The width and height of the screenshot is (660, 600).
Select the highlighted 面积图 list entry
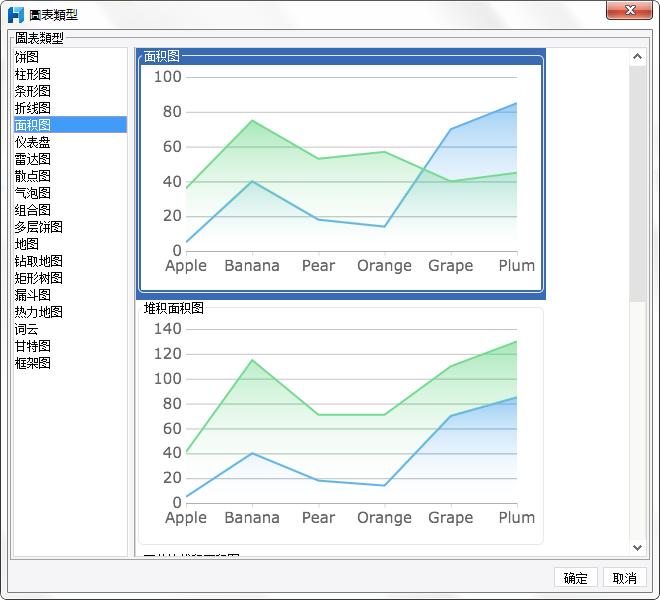(70, 125)
